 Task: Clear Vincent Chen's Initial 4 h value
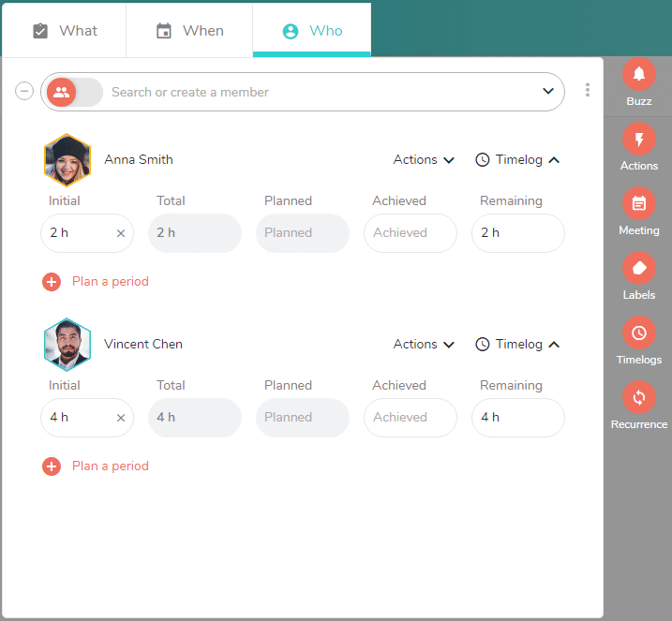121,418
